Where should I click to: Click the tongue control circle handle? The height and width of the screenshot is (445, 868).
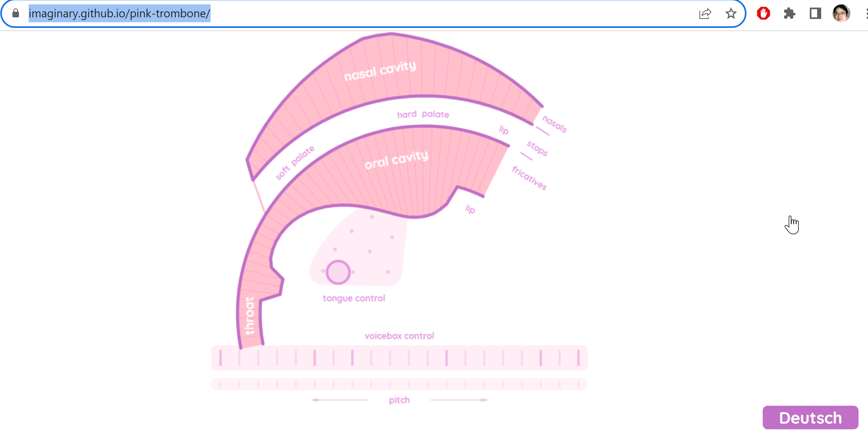(x=338, y=272)
